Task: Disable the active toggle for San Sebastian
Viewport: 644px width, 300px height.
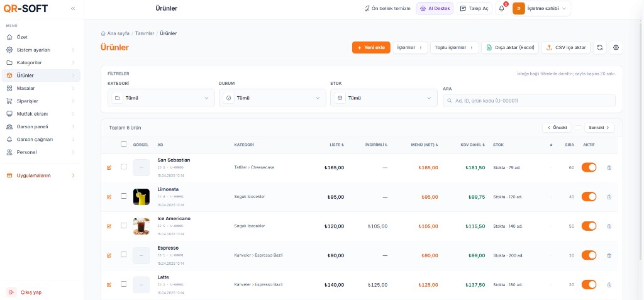Action: [589, 167]
